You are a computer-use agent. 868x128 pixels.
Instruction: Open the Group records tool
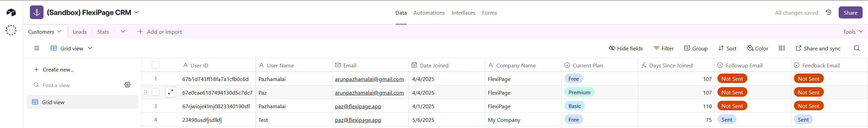click(x=696, y=48)
